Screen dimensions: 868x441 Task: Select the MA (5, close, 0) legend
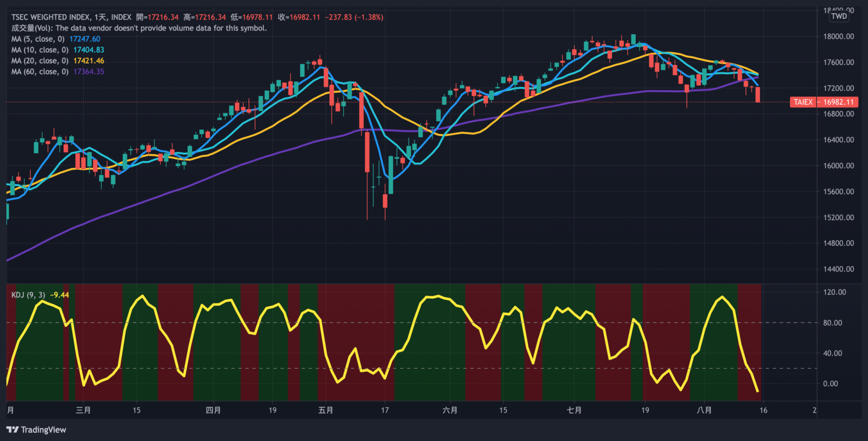tap(38, 39)
